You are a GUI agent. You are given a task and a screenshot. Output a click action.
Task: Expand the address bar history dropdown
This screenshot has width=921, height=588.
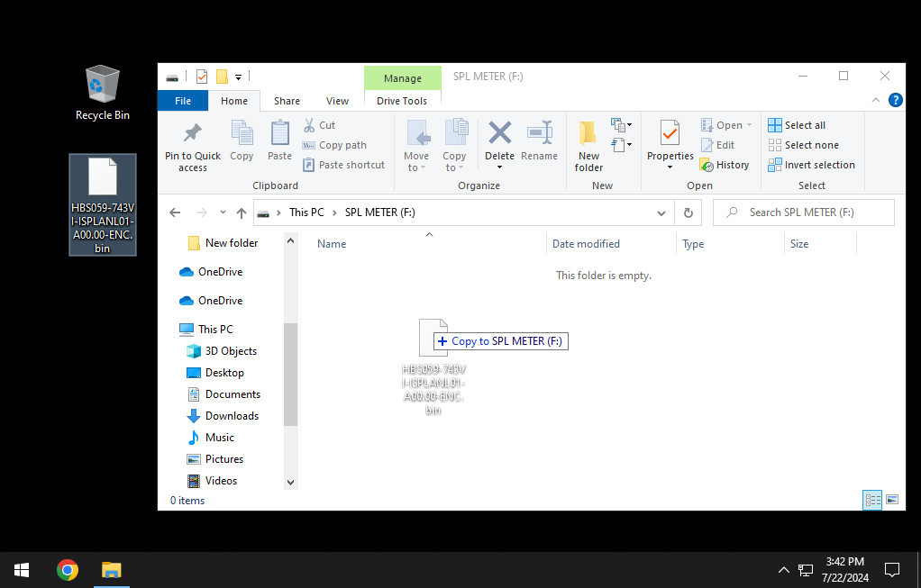click(x=661, y=213)
